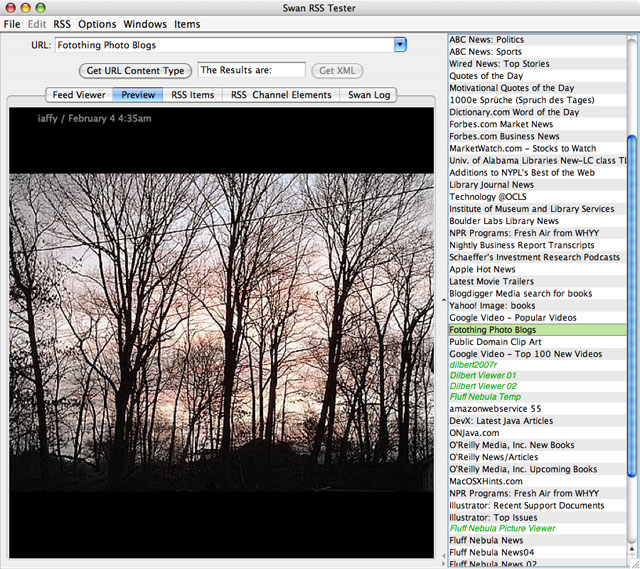Open the Windows menu
Image resolution: width=640 pixels, height=569 pixels.
pos(145,24)
